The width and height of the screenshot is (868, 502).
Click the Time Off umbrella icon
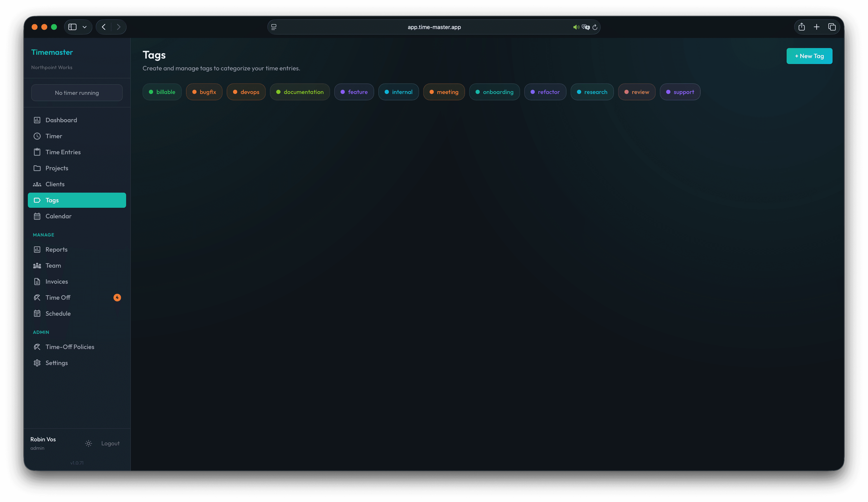coord(37,298)
